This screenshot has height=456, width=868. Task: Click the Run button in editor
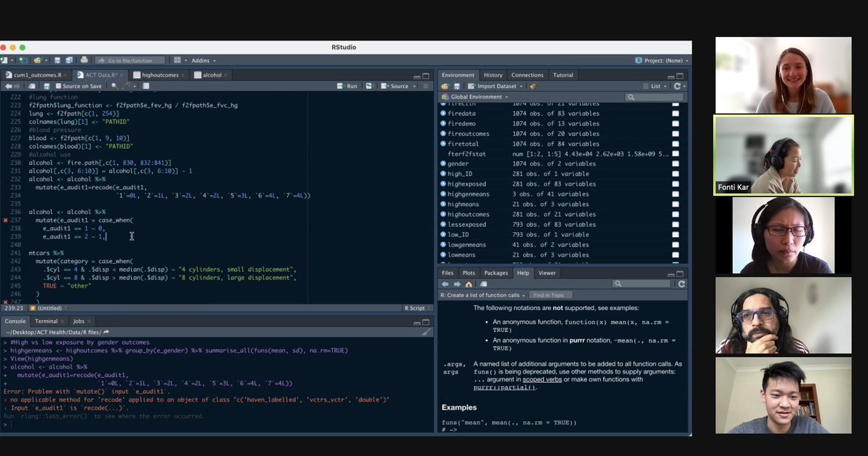346,86
